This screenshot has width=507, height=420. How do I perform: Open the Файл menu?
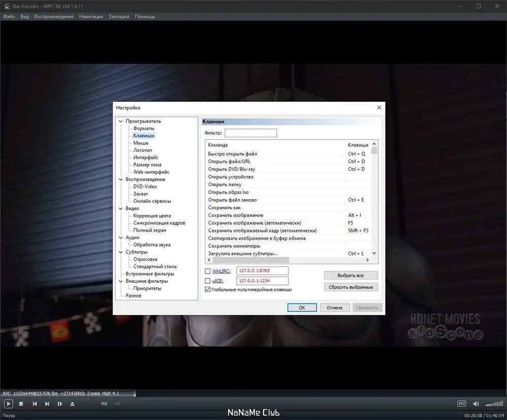9,17
